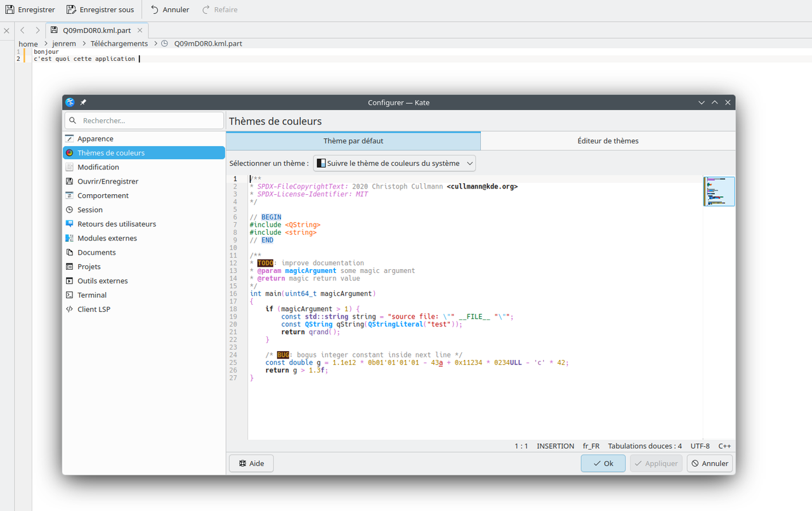Screen dimensions: 812x511
Task: Open Retours des utilisateurs settings page
Action: (x=144, y=224)
